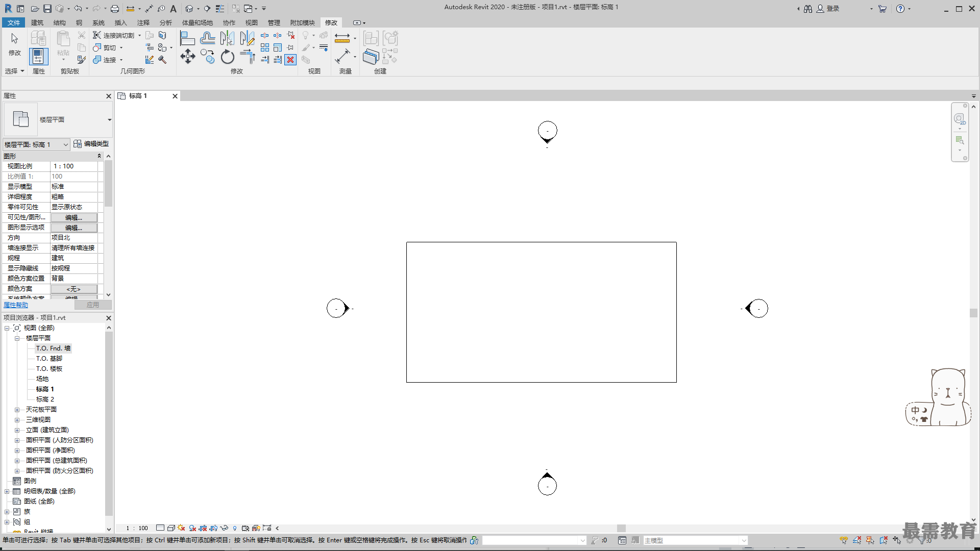Toggle Select Links in status bar
980x551 pixels.
coord(844,540)
